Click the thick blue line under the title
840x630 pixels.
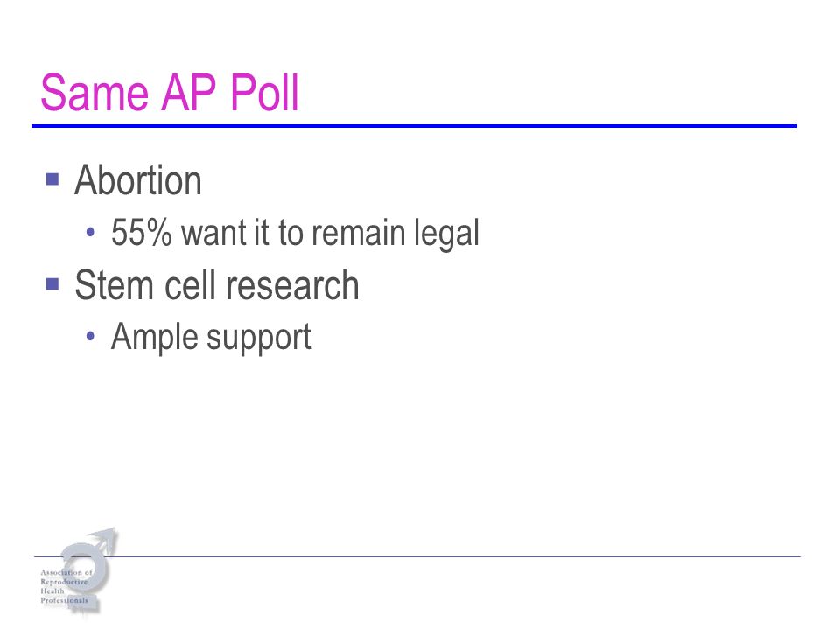pos(414,126)
